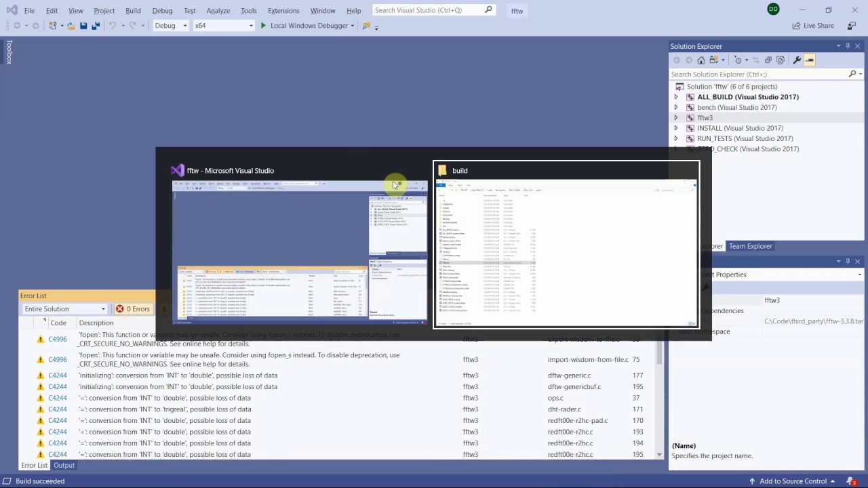Switch to the Output tab
Screen dimensions: 868x488
click(64, 466)
